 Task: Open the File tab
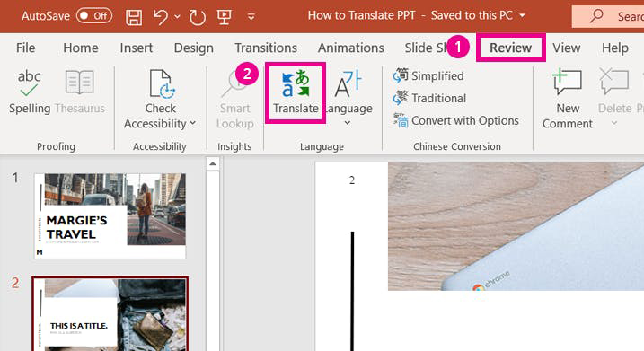pyautogui.click(x=25, y=48)
